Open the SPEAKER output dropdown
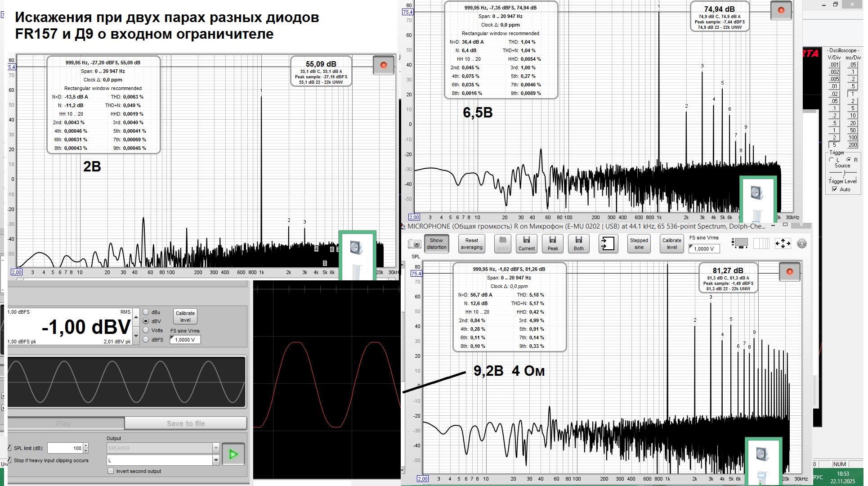The height and width of the screenshot is (486, 868). (216, 448)
